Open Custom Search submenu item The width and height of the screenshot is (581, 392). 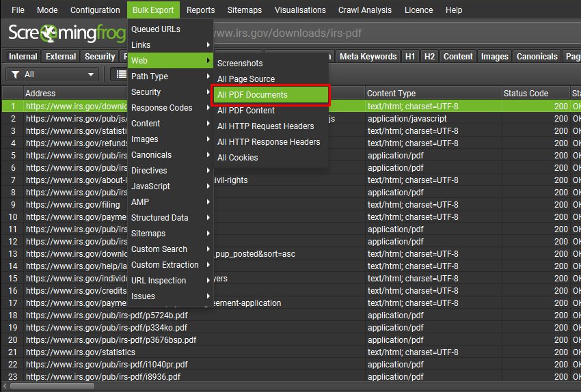pyautogui.click(x=170, y=249)
